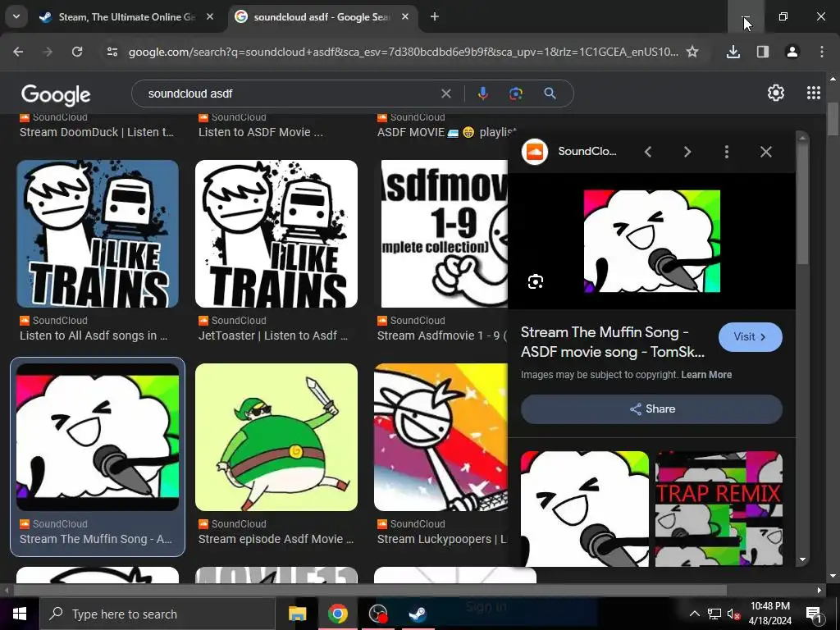The width and height of the screenshot is (840, 630).
Task: Open the Windows notification center
Action: tap(813, 614)
